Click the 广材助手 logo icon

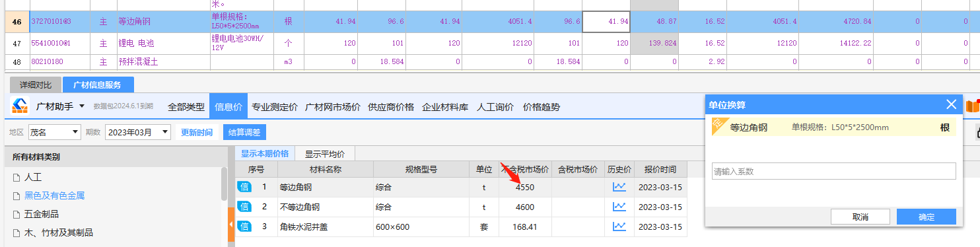(20, 106)
